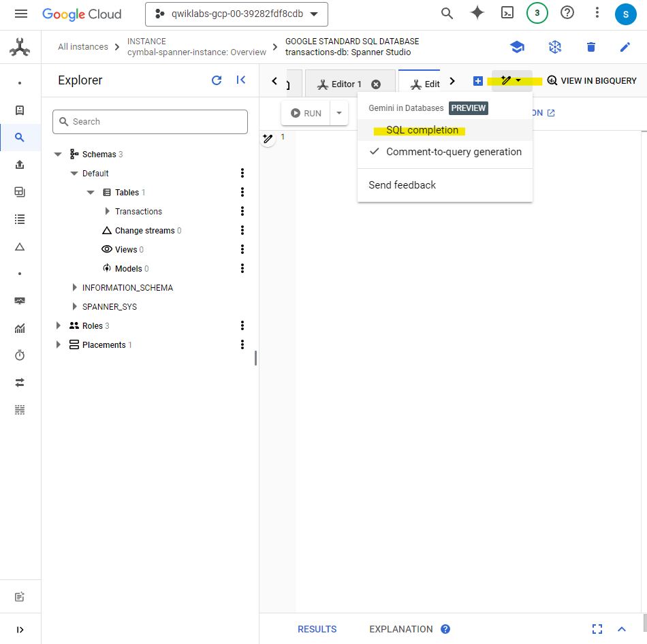
Task: Click the help icon beside EXPLANATION
Action: point(445,629)
